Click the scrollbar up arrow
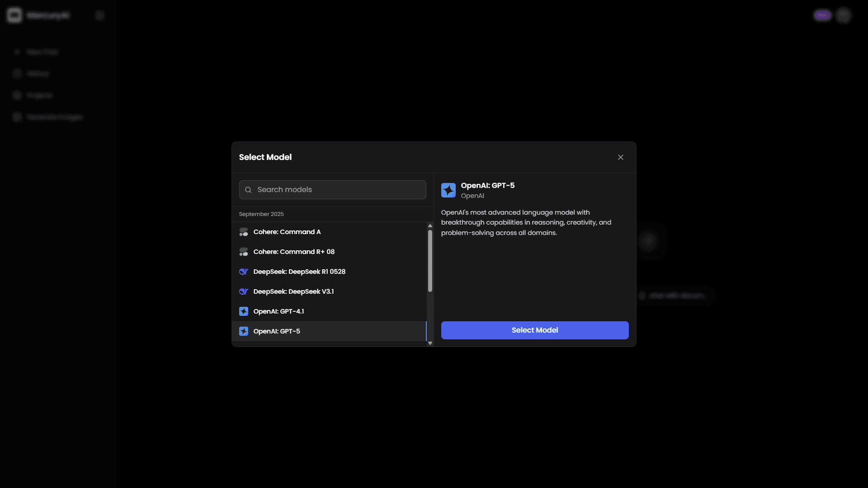The width and height of the screenshot is (868, 488). click(430, 225)
